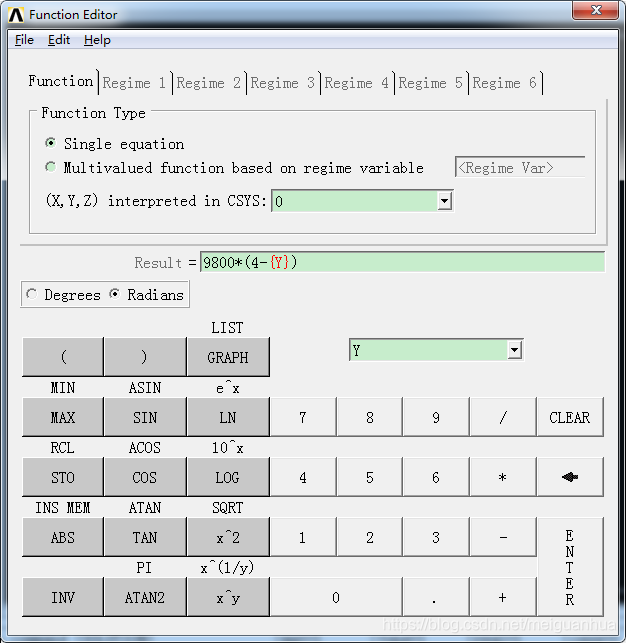Click the number 6 key

(436, 477)
